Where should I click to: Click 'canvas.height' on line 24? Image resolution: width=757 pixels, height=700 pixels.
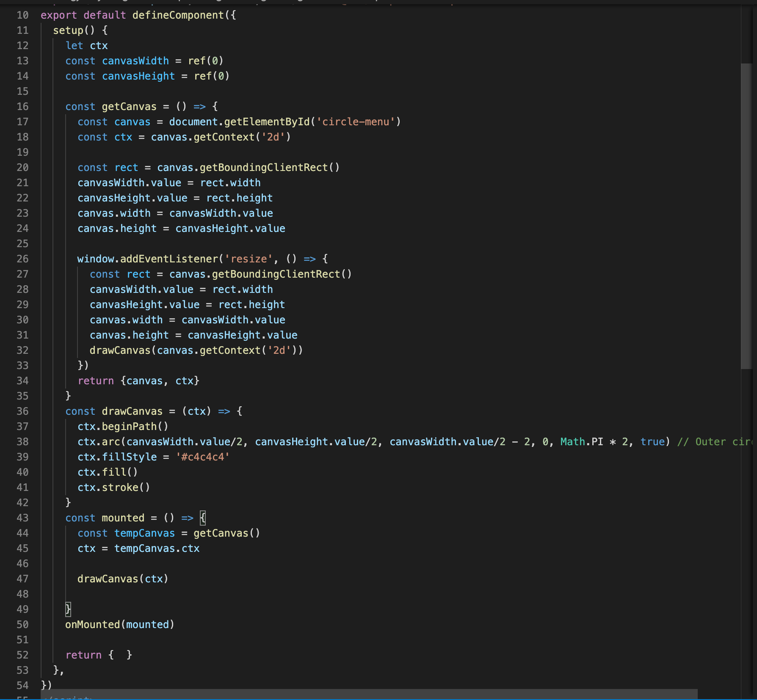117,229
